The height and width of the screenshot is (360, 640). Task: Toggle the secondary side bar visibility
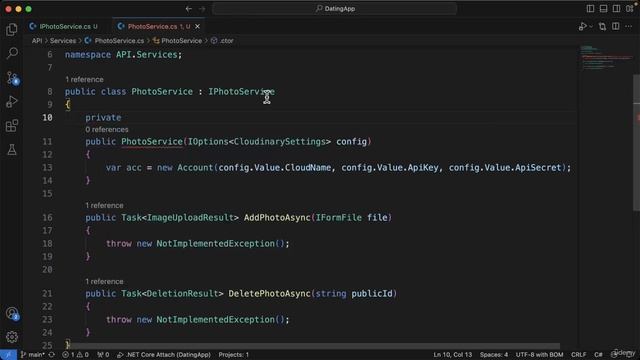coord(616,8)
